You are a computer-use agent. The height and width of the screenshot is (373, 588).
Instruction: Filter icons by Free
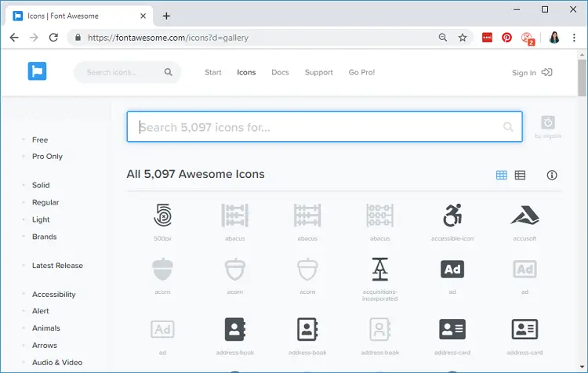coord(40,139)
